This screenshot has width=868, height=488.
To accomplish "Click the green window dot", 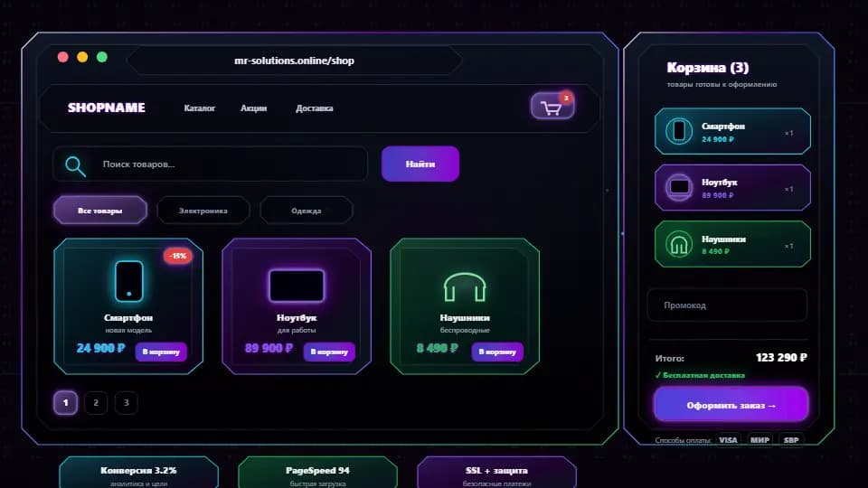I will coord(102,57).
